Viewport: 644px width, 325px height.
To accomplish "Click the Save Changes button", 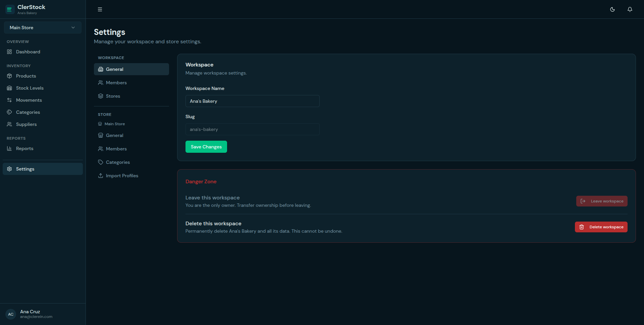I will [x=206, y=147].
